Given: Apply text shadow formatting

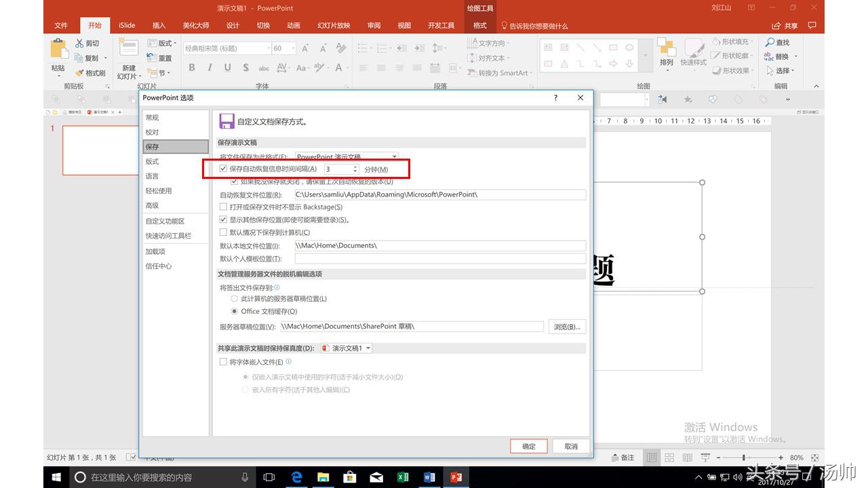Looking at the screenshot, I should coord(245,68).
